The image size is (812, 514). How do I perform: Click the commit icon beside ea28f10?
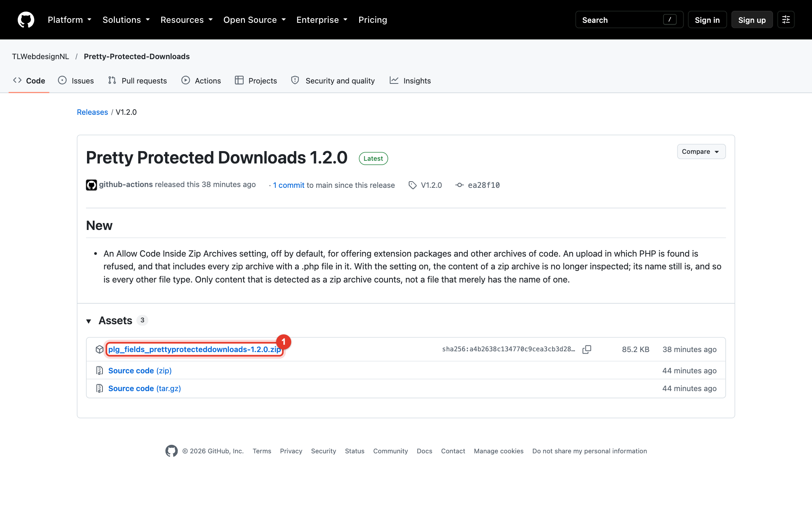pos(459,185)
